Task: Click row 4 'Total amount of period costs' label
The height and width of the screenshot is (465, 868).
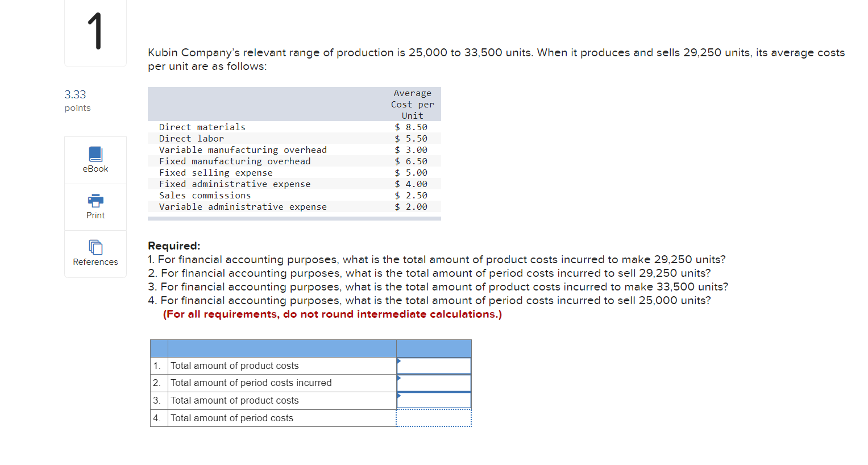Action: coord(232,418)
